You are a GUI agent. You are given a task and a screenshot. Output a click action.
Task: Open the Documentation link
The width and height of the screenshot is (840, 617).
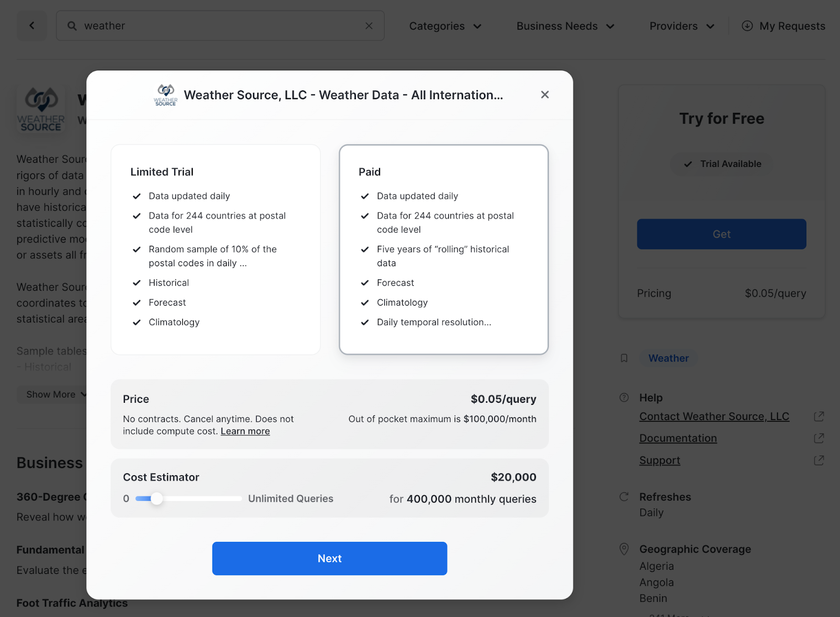[x=678, y=438]
